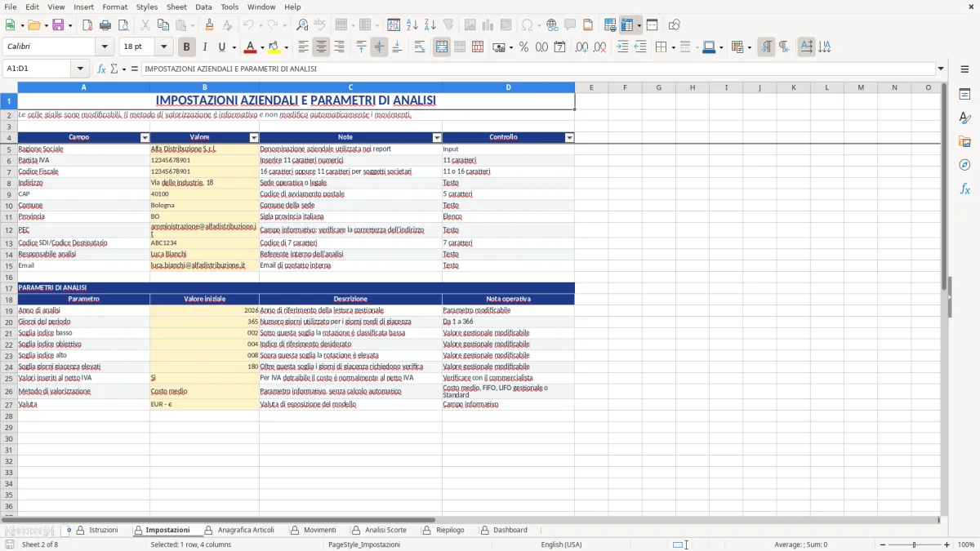Insert a hyperlink
Viewport: 980px width, 551px height.
click(x=552, y=25)
